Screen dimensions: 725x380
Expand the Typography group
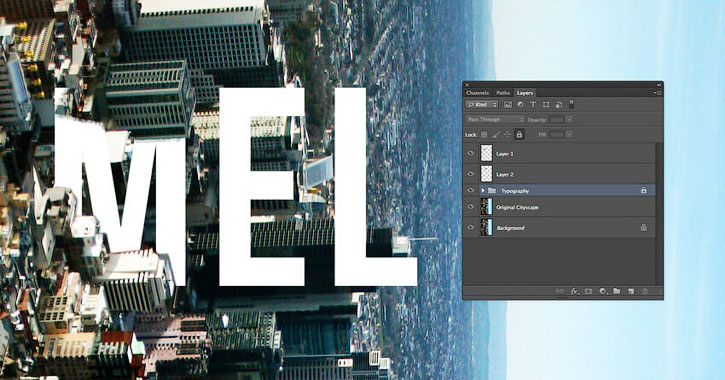point(483,190)
